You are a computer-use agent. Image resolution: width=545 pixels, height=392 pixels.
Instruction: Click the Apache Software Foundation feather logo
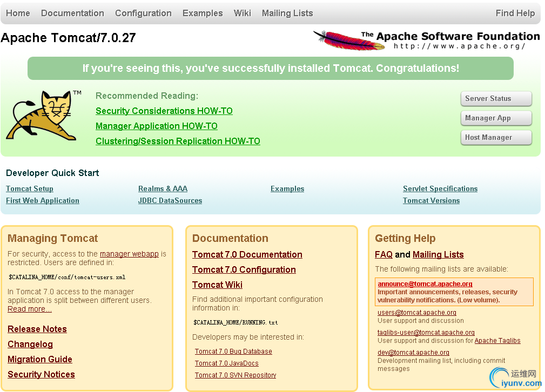pos(426,40)
